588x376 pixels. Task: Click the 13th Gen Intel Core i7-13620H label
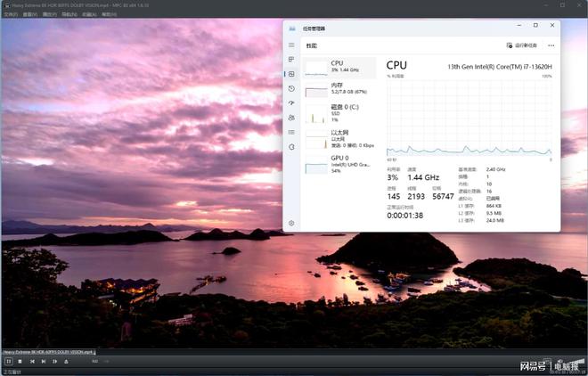pos(500,67)
